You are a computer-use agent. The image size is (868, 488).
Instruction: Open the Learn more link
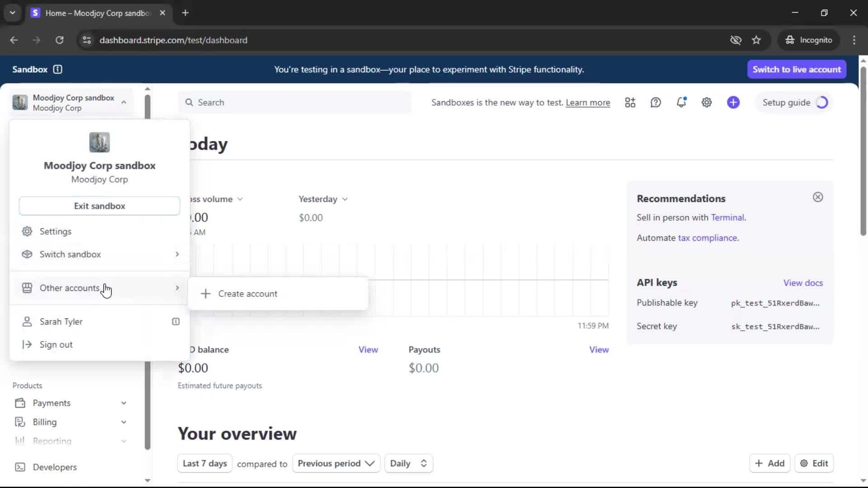click(588, 103)
